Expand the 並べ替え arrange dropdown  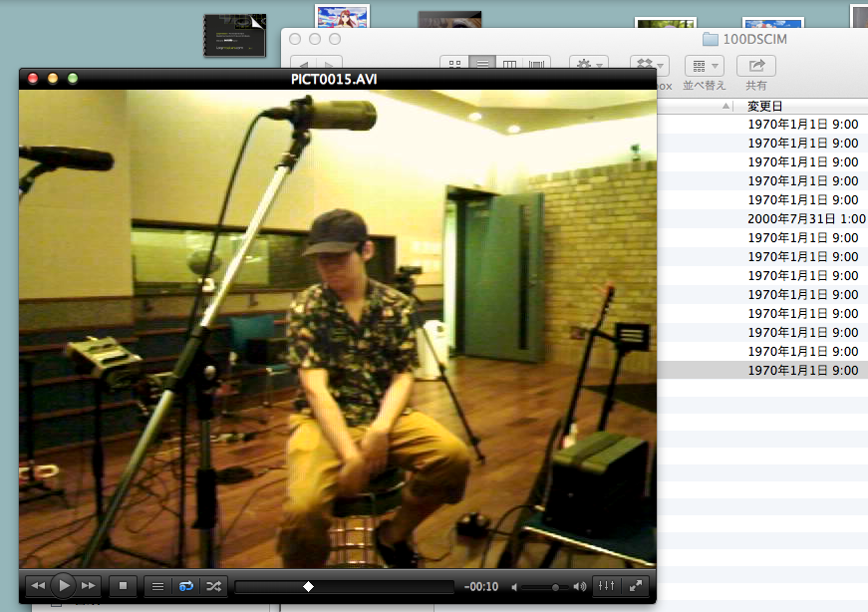pos(704,66)
